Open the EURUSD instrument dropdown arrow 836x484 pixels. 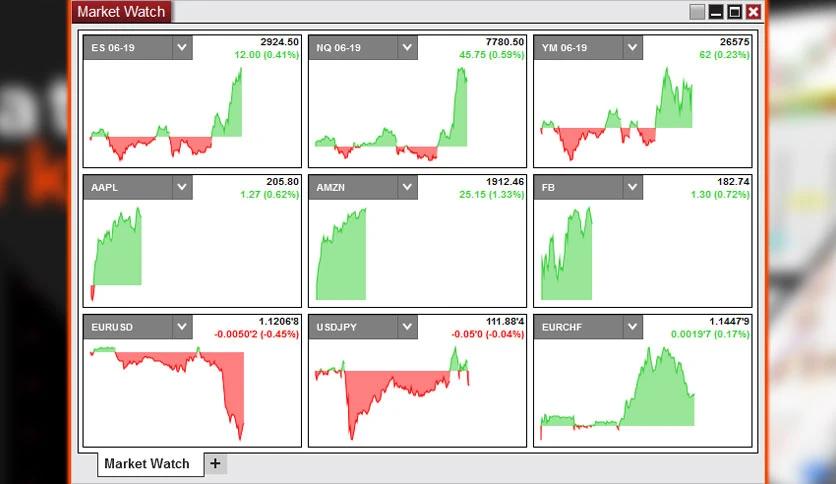[x=182, y=327]
